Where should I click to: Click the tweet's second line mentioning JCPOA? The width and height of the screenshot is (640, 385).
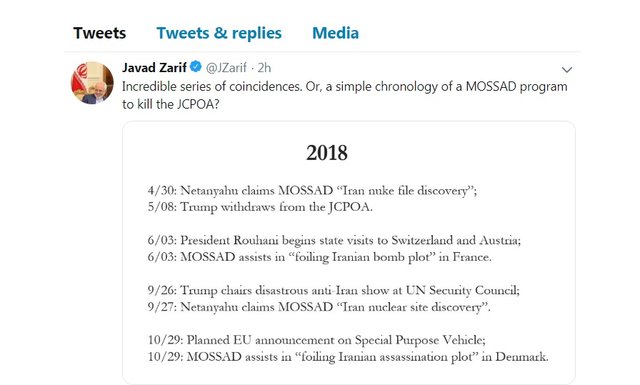(171, 104)
